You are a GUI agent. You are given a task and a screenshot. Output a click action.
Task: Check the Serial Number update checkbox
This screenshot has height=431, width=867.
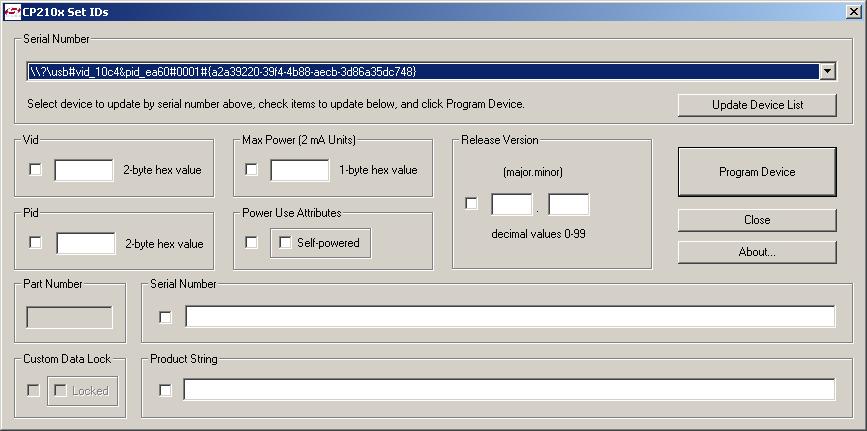(166, 317)
